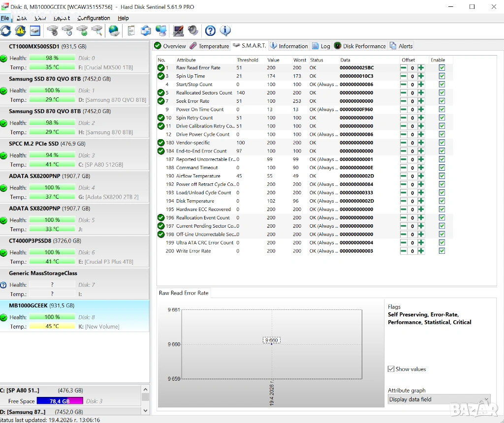504x423 pixels.
Task: Toggle the Show values checkbox
Action: point(391,369)
